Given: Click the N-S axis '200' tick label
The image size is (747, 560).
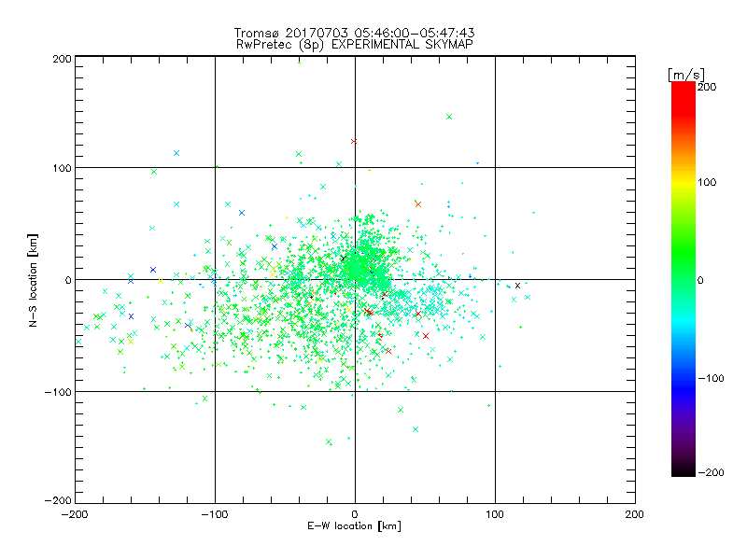Looking at the screenshot, I should (62, 59).
